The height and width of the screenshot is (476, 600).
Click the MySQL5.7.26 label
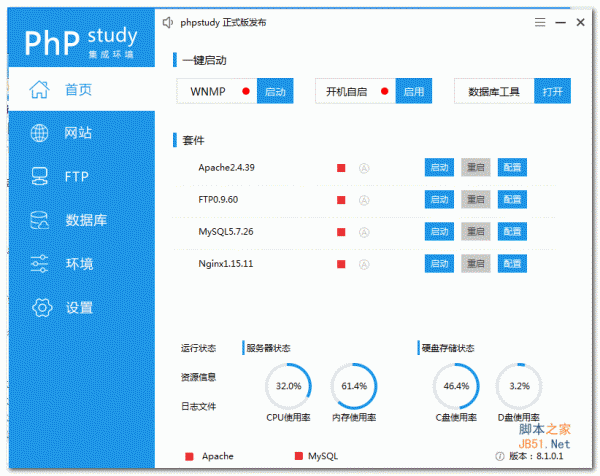226,231
